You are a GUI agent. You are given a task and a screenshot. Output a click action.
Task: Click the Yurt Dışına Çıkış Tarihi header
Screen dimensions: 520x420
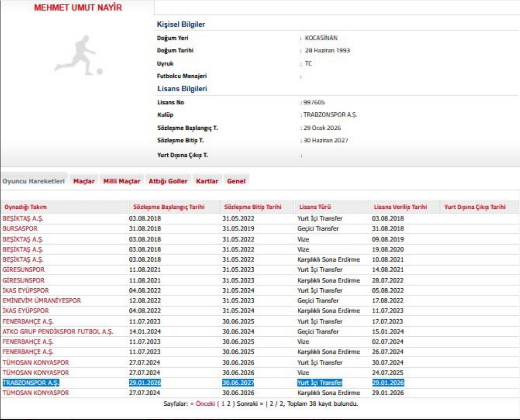click(474, 207)
